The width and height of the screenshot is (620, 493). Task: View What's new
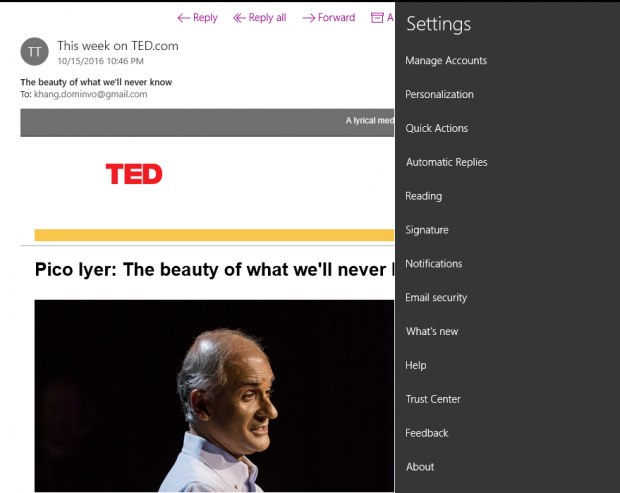[x=431, y=332]
